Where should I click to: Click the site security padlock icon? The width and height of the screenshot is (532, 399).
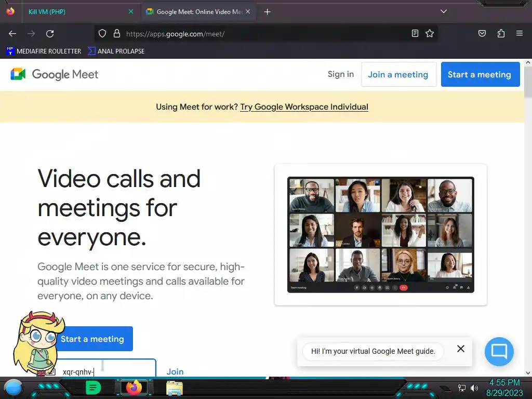pyautogui.click(x=117, y=34)
